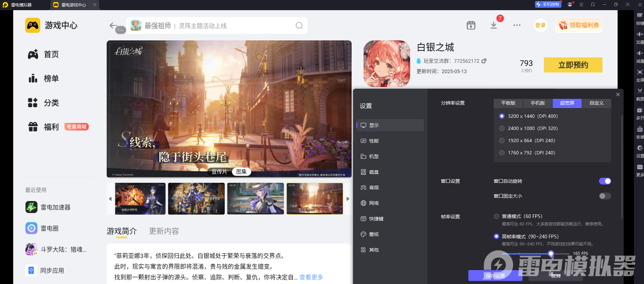The width and height of the screenshot is (644, 284).
Task: Open the 分类 categories page
Action: (43, 103)
